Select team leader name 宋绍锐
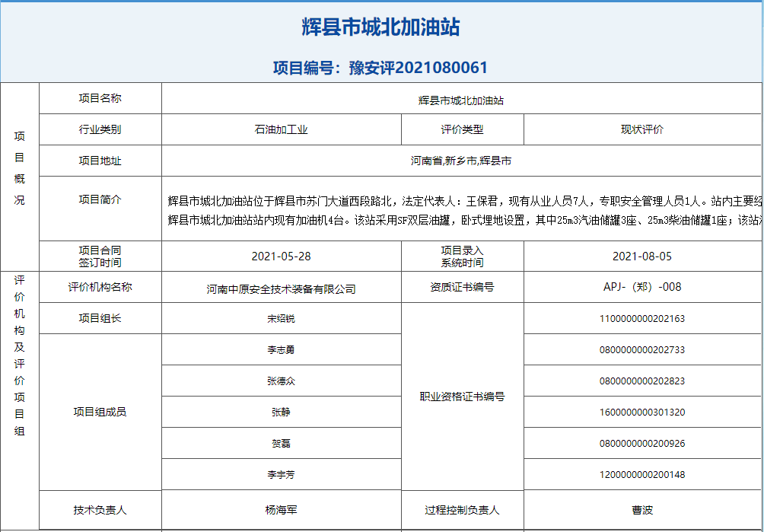This screenshot has height=532, width=764. click(281, 319)
